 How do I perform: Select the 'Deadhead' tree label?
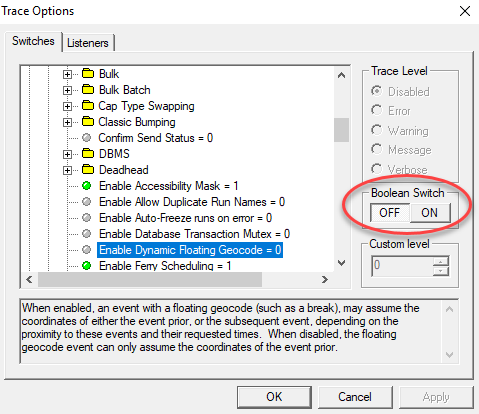124,170
